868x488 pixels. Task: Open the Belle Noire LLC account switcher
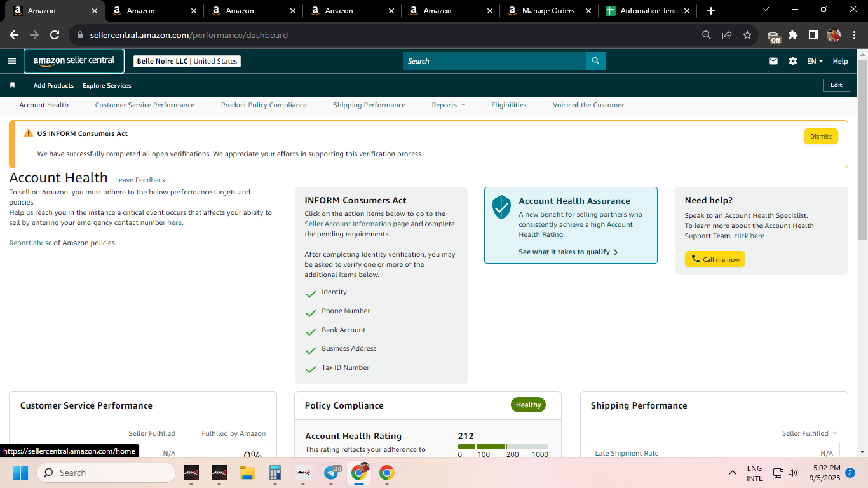tap(187, 61)
